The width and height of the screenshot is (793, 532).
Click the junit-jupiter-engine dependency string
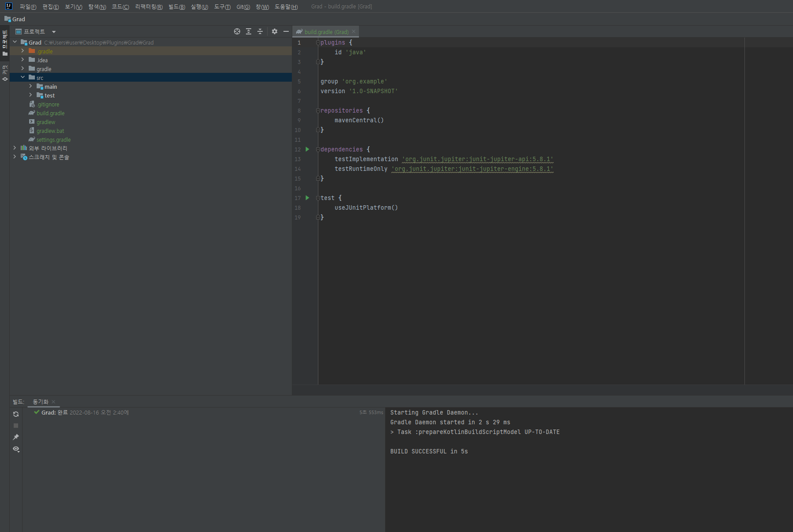click(472, 169)
